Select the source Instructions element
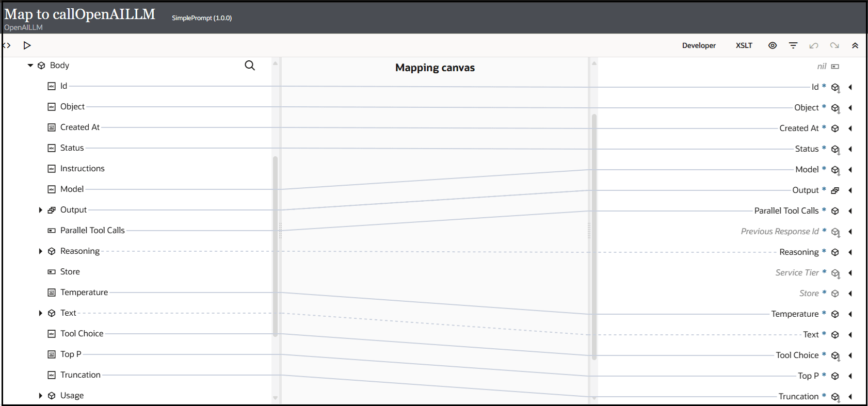Screen dimensions: 868x406 coord(82,169)
